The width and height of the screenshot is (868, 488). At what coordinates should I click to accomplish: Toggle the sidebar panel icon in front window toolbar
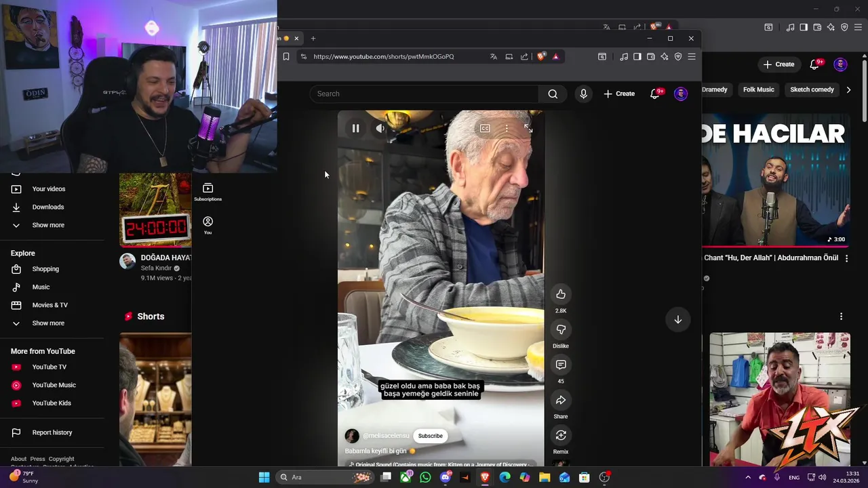click(x=637, y=57)
